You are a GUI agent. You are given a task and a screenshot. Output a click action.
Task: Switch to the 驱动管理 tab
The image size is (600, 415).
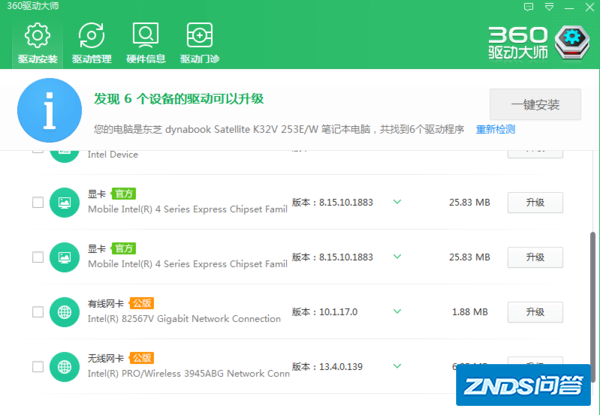(x=91, y=43)
